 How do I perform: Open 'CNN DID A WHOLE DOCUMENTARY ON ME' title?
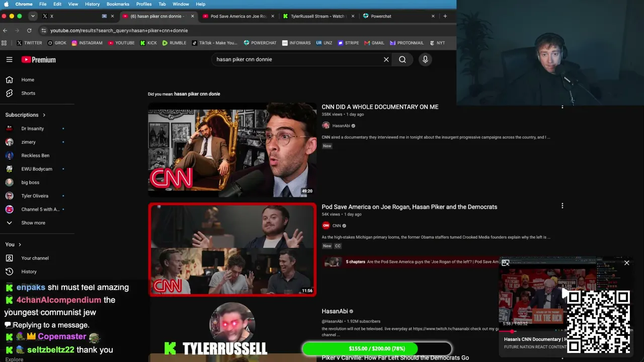click(x=380, y=107)
